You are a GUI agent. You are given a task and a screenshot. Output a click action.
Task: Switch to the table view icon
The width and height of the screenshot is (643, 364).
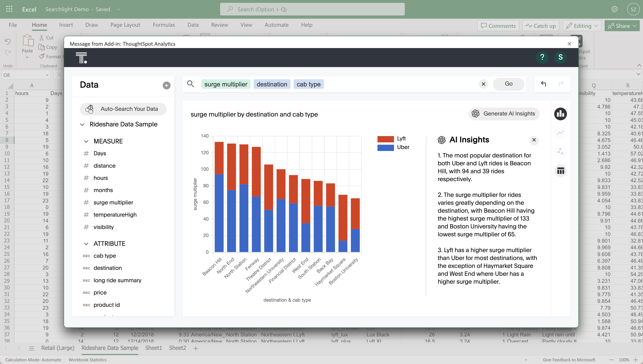point(560,171)
